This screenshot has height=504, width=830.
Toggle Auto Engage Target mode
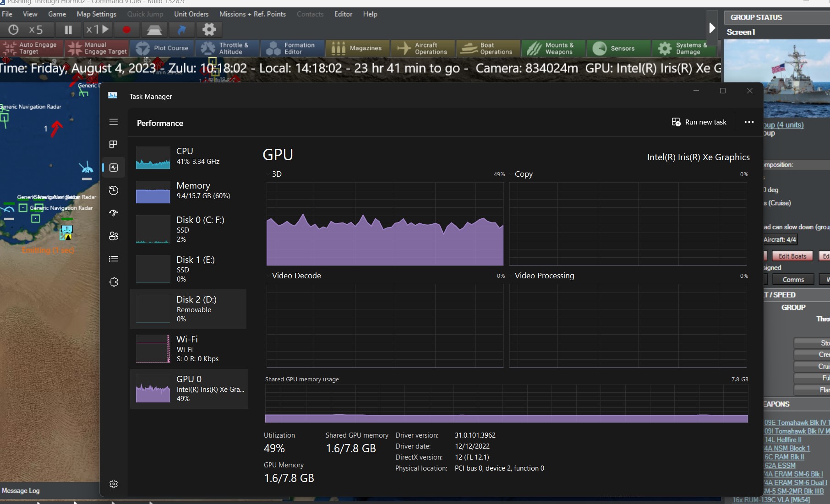point(31,47)
